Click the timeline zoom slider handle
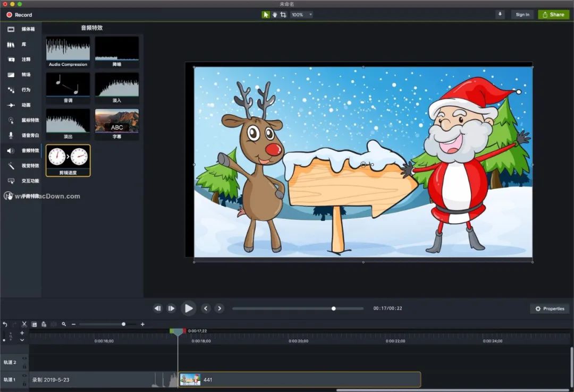This screenshot has height=392, width=574. pyautogui.click(x=124, y=325)
